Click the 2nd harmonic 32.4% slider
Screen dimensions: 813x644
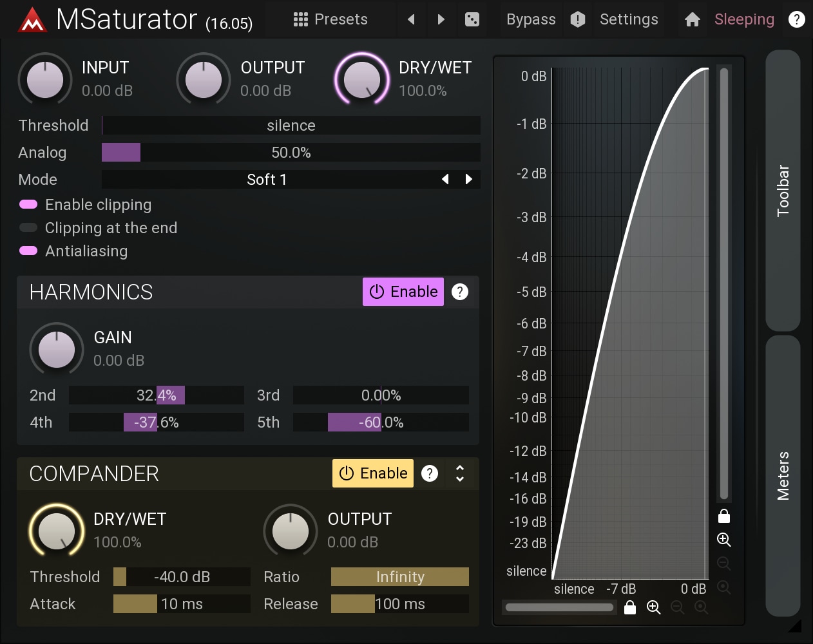point(157,395)
